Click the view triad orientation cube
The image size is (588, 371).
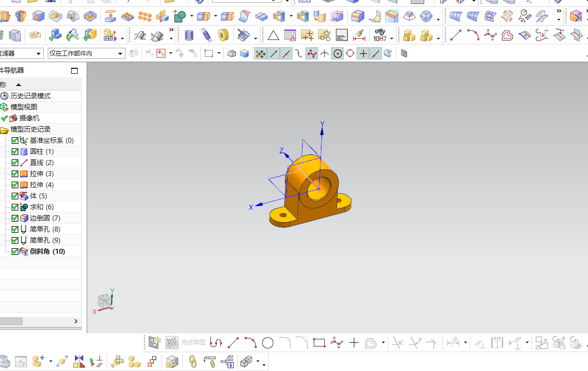[x=104, y=301]
